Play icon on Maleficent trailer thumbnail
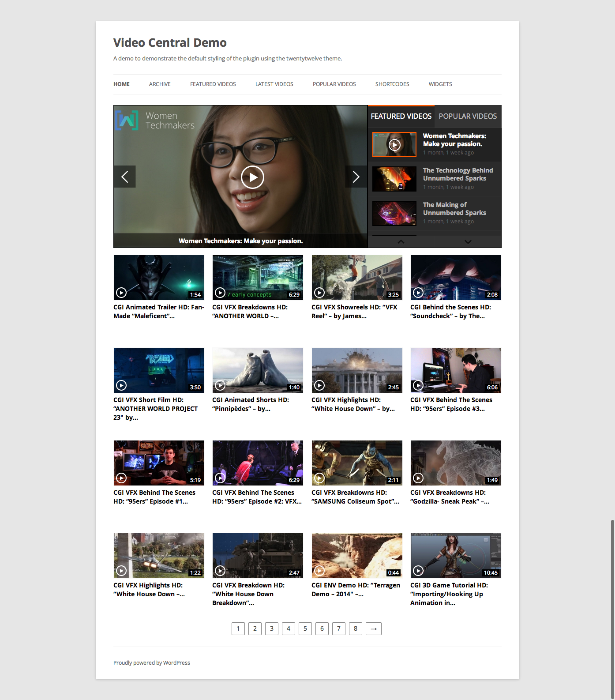 (121, 293)
